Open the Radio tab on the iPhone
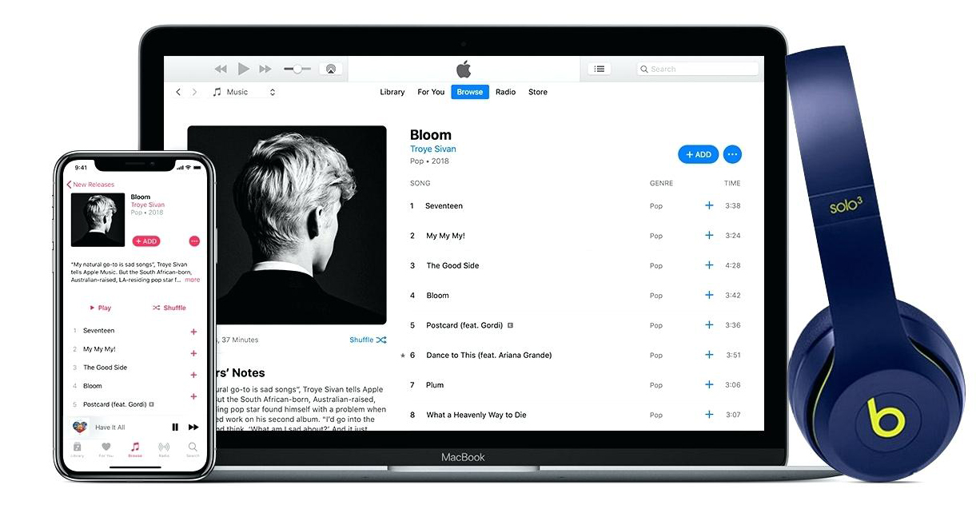Screen dimensions: 980x513 coord(164,450)
